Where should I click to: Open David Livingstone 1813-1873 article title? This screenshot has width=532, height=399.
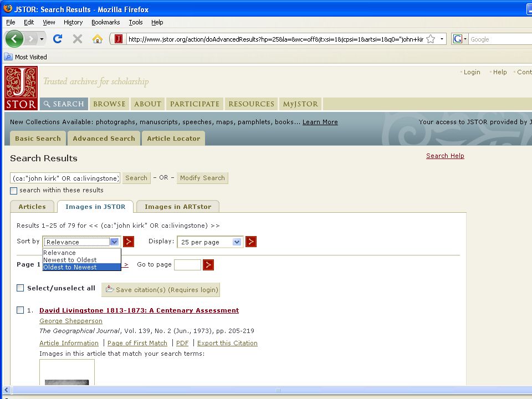point(139,310)
